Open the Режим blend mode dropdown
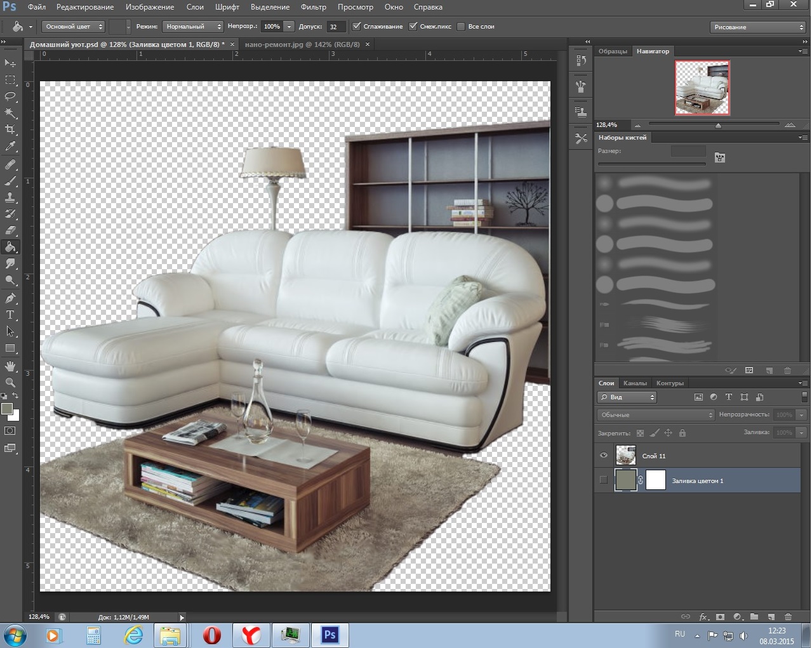Image resolution: width=812 pixels, height=648 pixels. click(192, 27)
